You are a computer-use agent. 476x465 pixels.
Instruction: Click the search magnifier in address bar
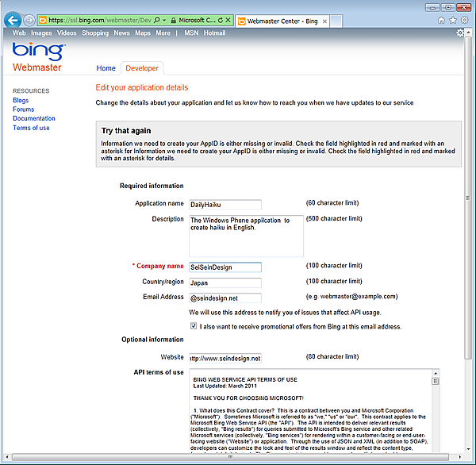156,20
